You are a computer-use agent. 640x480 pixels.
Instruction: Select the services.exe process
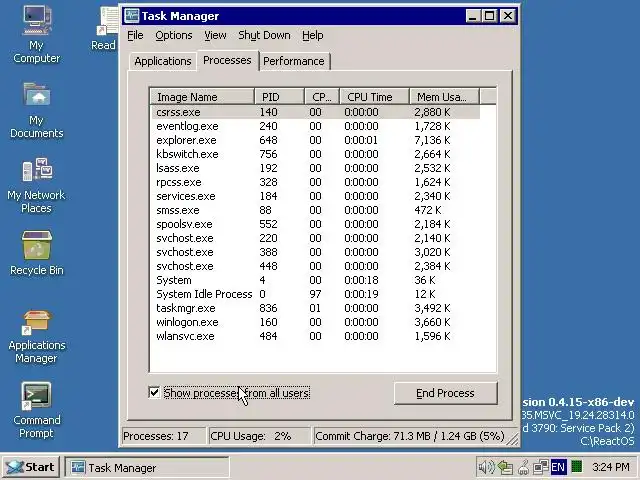click(316, 196)
